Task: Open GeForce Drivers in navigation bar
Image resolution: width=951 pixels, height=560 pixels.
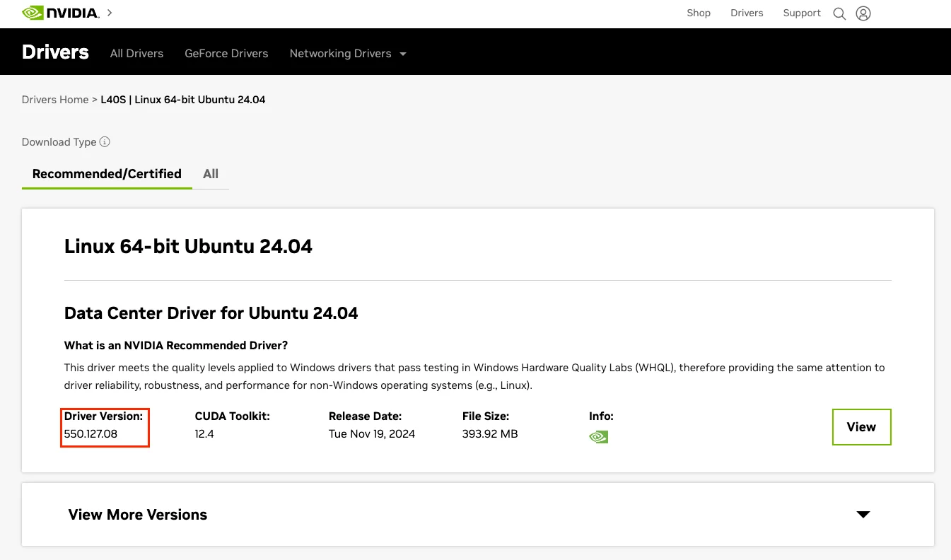Action: (226, 54)
